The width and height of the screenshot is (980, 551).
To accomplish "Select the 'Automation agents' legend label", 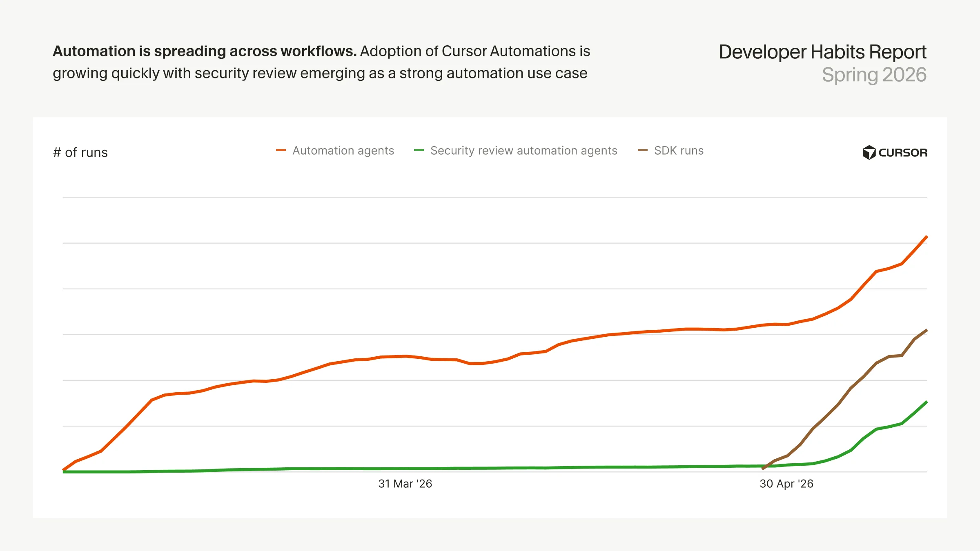I will pyautogui.click(x=343, y=151).
